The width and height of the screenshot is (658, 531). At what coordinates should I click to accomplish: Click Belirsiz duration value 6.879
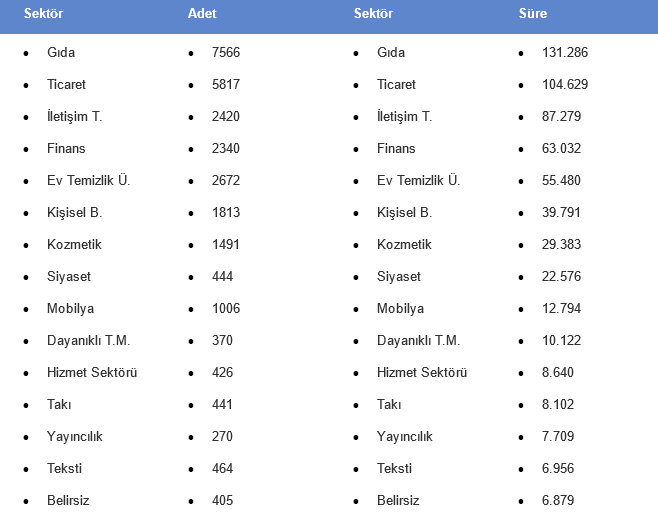click(x=558, y=500)
